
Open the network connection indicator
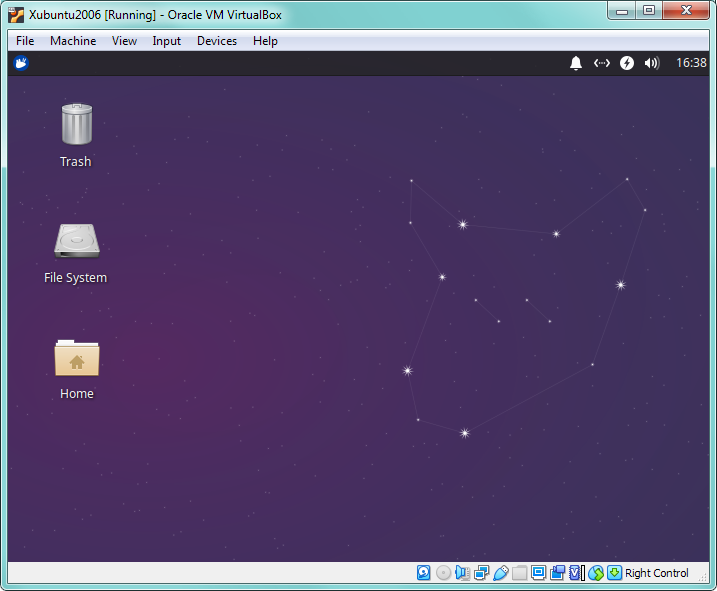pos(602,63)
